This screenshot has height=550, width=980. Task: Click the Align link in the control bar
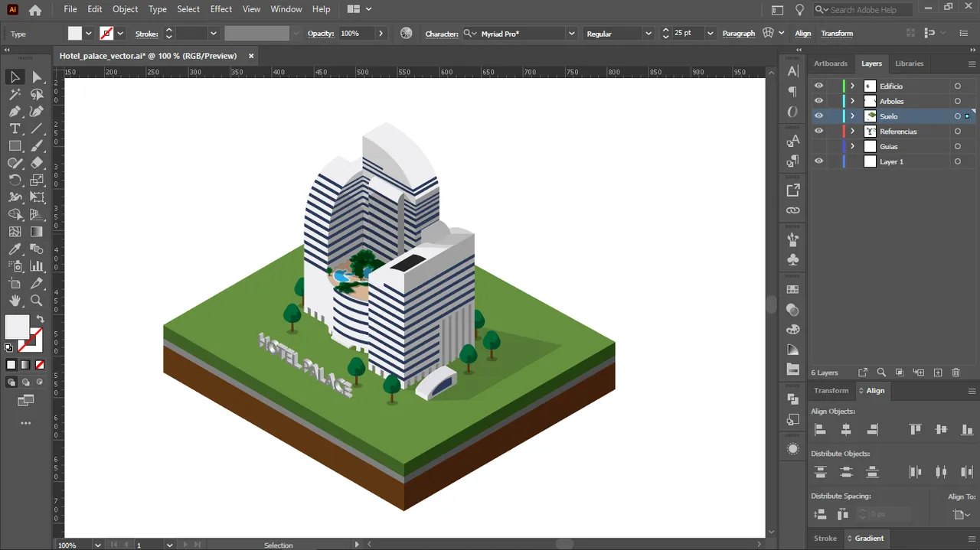(x=803, y=34)
